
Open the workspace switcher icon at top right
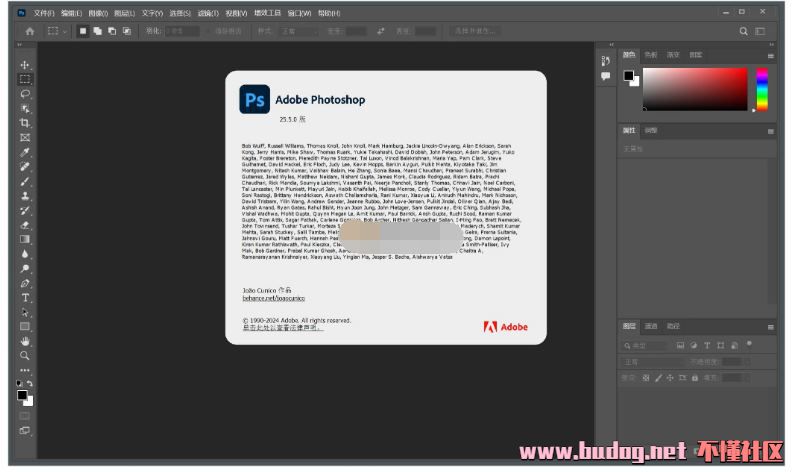[x=760, y=31]
